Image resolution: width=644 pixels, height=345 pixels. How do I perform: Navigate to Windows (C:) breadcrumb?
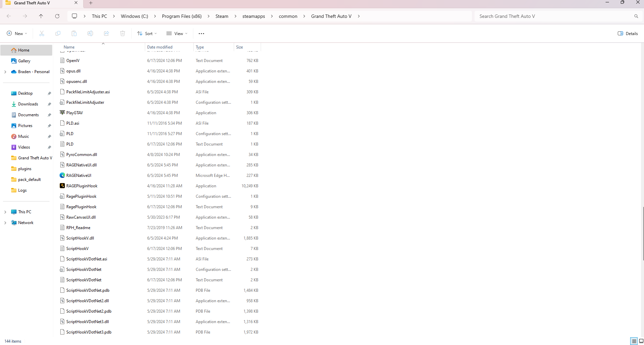pos(134,16)
